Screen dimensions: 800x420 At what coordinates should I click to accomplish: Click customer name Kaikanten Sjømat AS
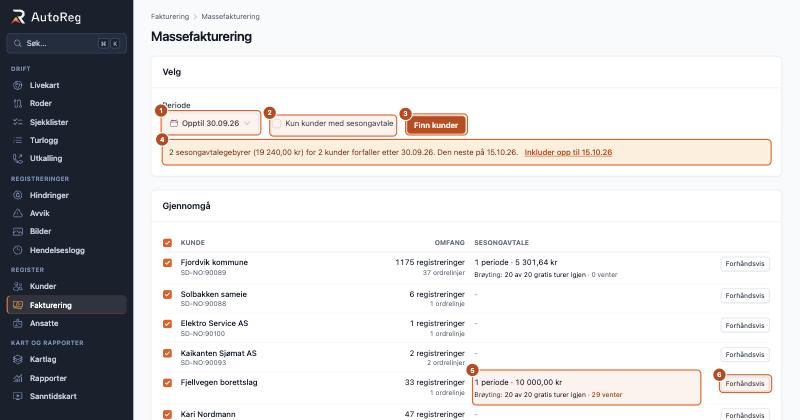(218, 353)
